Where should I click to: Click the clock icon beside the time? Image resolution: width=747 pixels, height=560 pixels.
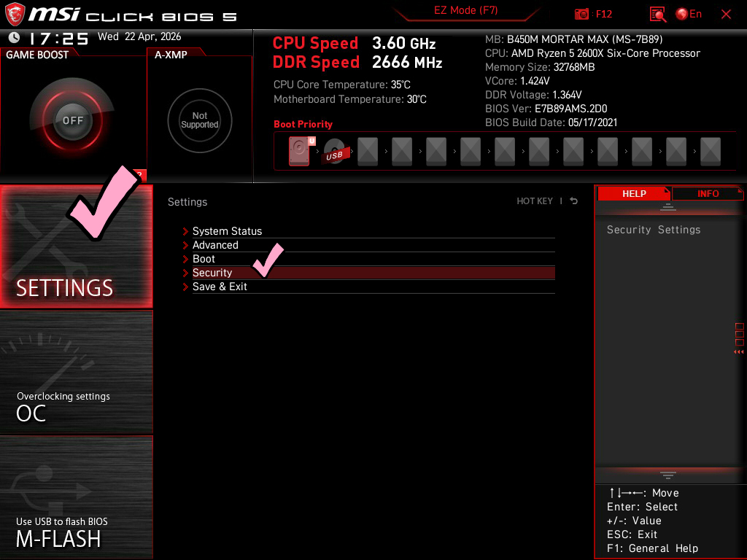pyautogui.click(x=15, y=38)
